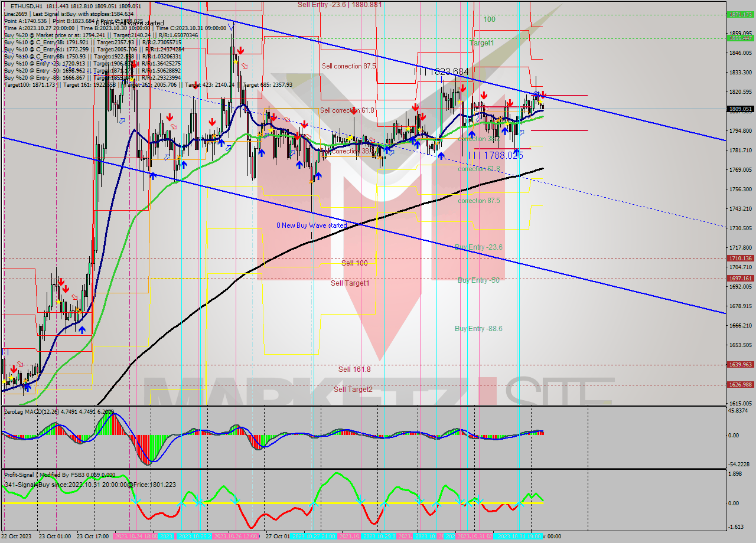Click the Profit-Signal indicator label
This screenshot has width=756, height=543.
tap(19, 475)
